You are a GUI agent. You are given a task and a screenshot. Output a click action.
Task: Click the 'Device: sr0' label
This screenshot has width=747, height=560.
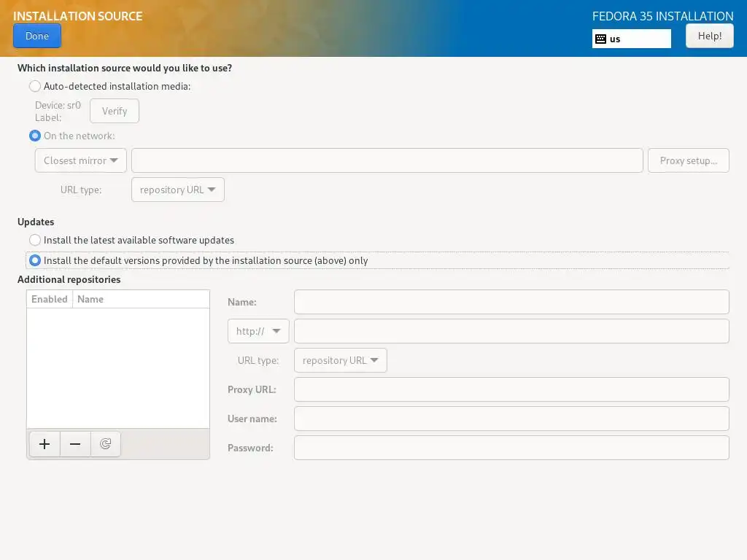click(x=58, y=105)
